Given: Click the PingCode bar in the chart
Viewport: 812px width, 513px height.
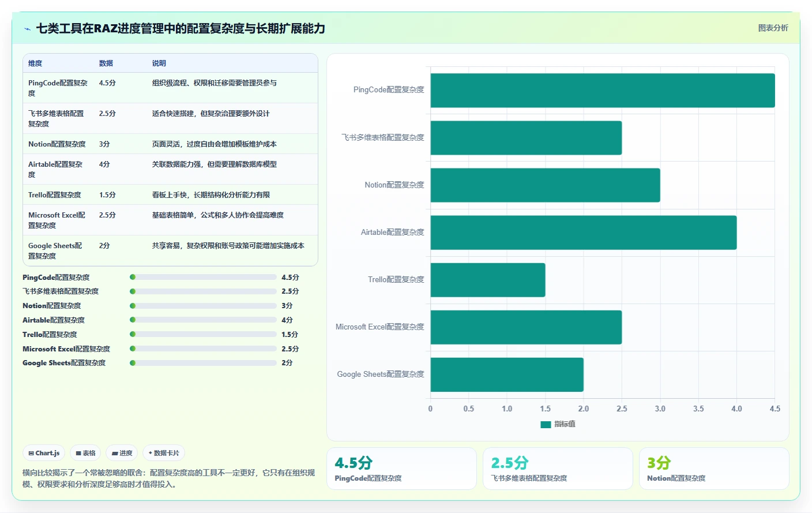Looking at the screenshot, I should click(x=603, y=90).
